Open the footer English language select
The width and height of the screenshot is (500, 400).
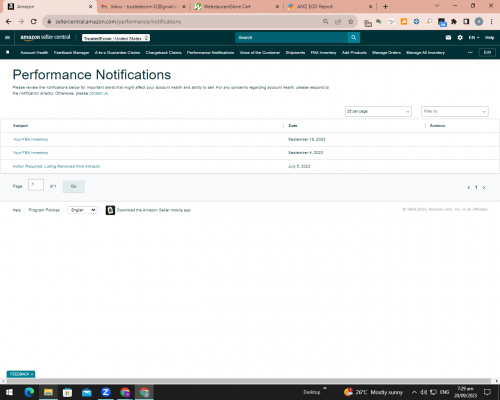(82, 210)
